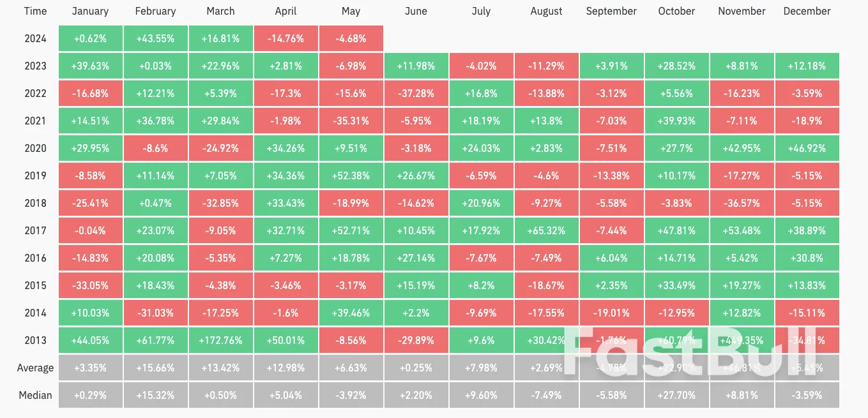868x418 pixels.
Task: Click the +27.70% October median cell
Action: coord(676,396)
